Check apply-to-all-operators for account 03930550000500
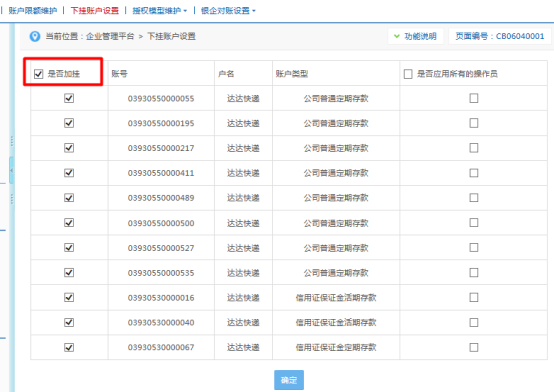 (474, 223)
